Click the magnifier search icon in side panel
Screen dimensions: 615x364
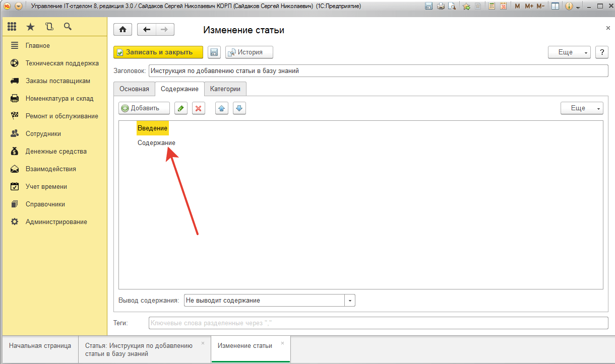click(x=68, y=27)
